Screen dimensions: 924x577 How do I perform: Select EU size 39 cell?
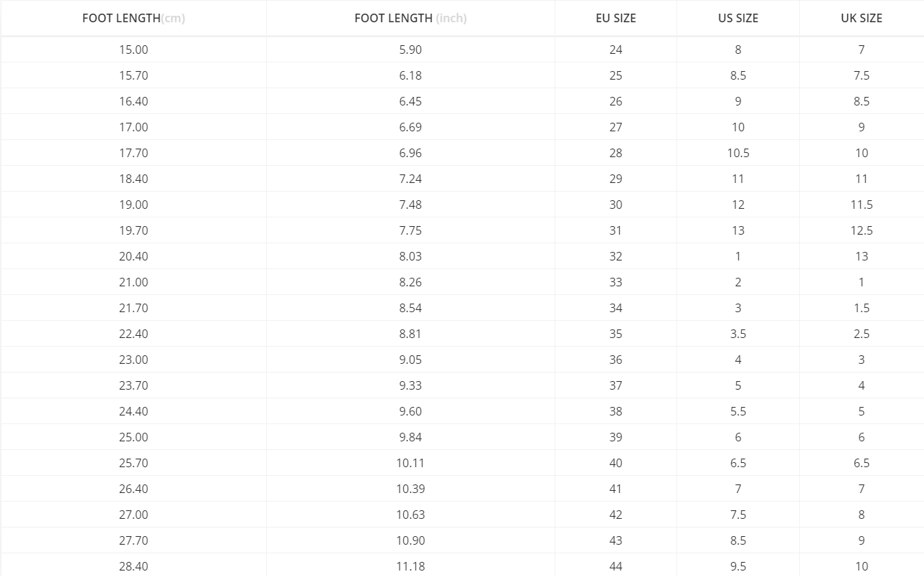tap(616, 437)
